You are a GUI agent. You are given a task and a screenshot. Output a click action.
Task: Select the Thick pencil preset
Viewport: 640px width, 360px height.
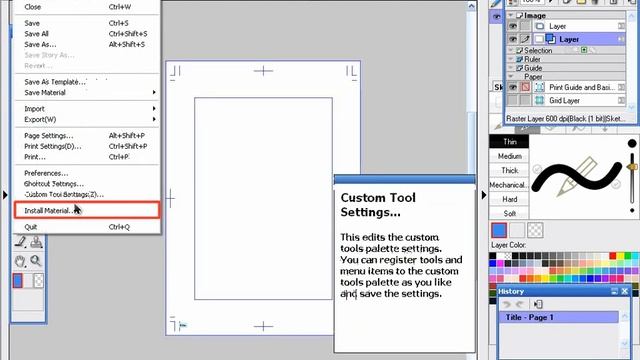[509, 170]
